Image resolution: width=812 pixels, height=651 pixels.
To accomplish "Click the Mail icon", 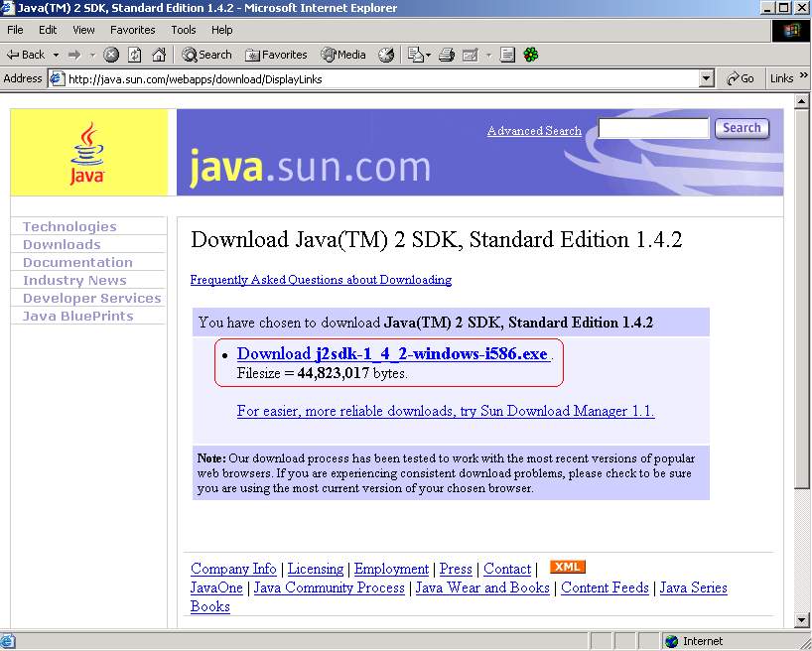I will (x=416, y=55).
